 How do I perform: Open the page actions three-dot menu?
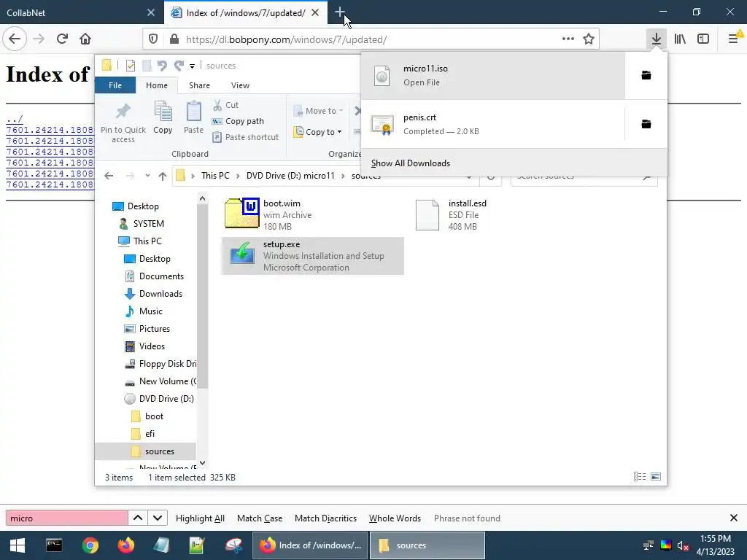tap(568, 39)
